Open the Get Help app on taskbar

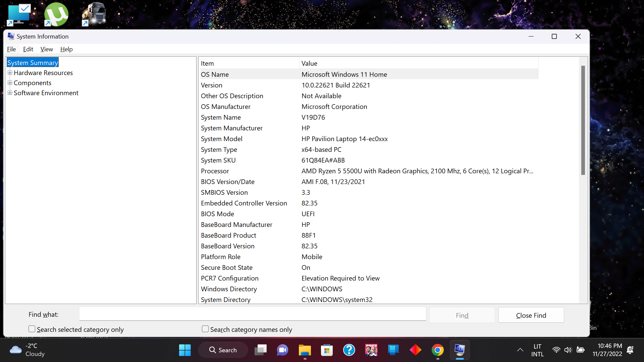coord(349,350)
